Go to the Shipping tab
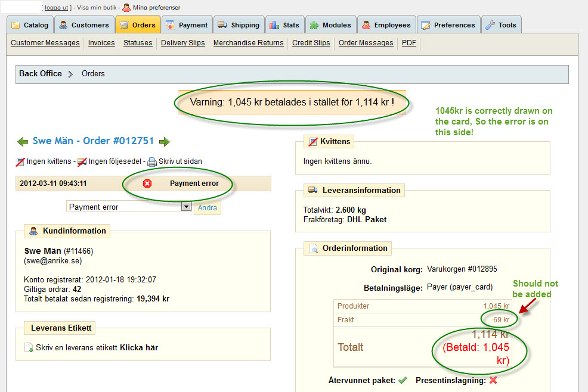This screenshot has width=588, height=392. [x=239, y=25]
